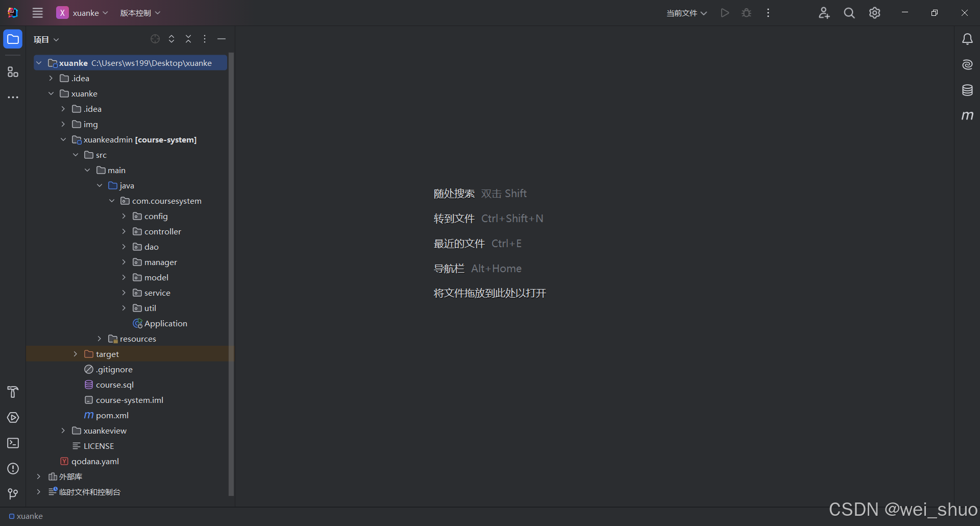The height and width of the screenshot is (526, 980).
Task: Expand the config package
Action: tap(124, 216)
